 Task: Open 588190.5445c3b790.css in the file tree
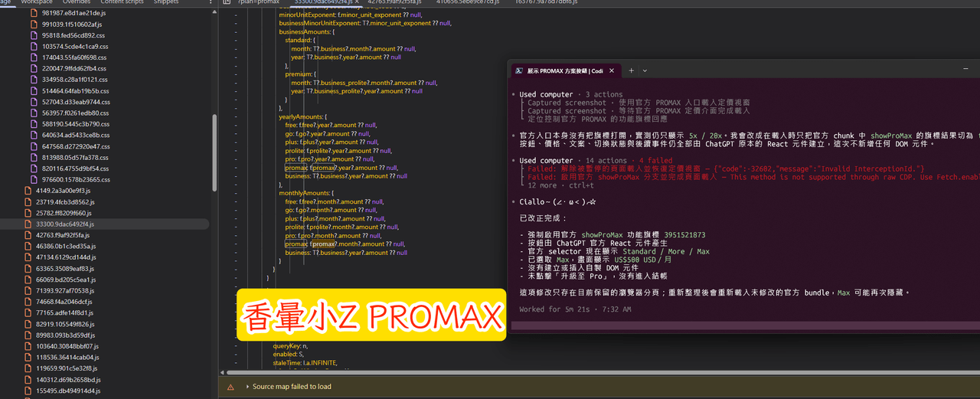coord(75,124)
